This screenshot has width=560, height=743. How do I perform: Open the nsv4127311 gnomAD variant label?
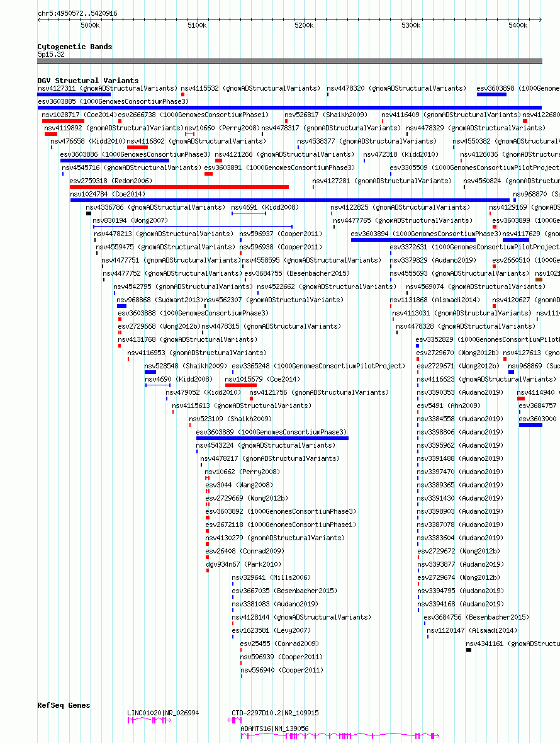pyautogui.click(x=108, y=88)
